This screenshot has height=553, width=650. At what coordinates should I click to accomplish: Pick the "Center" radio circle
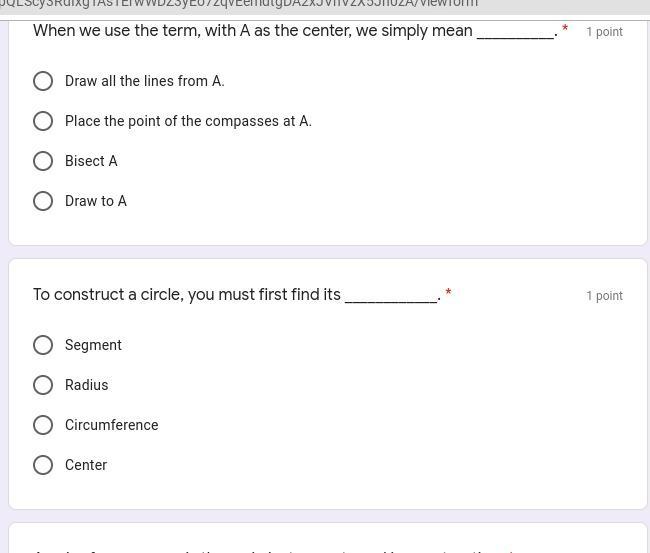[43, 465]
